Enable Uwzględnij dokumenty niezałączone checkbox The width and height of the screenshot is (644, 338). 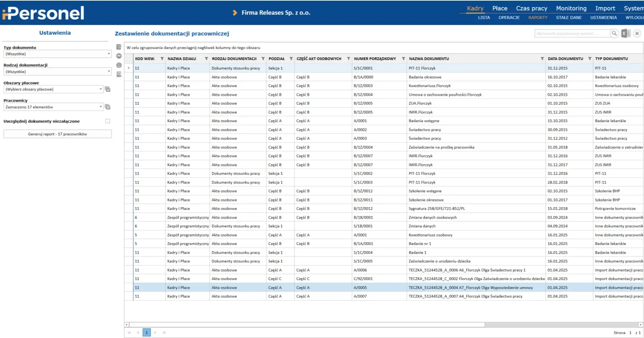tap(108, 121)
